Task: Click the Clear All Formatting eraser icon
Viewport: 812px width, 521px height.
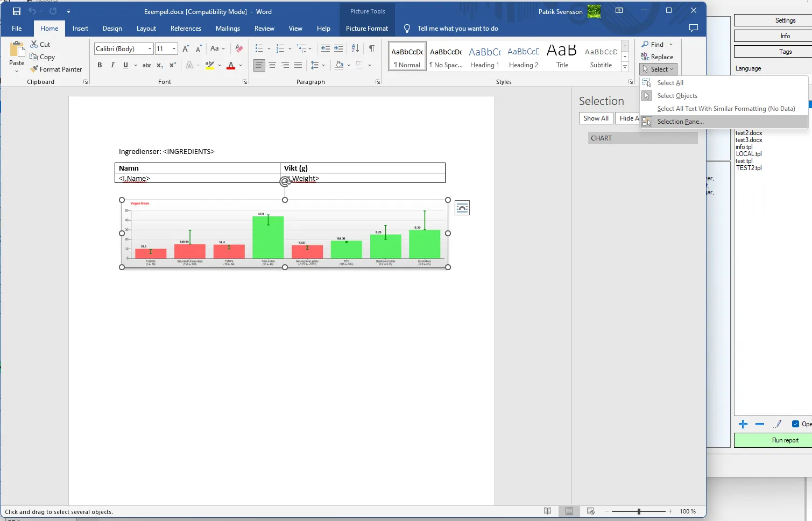Action: [239, 48]
